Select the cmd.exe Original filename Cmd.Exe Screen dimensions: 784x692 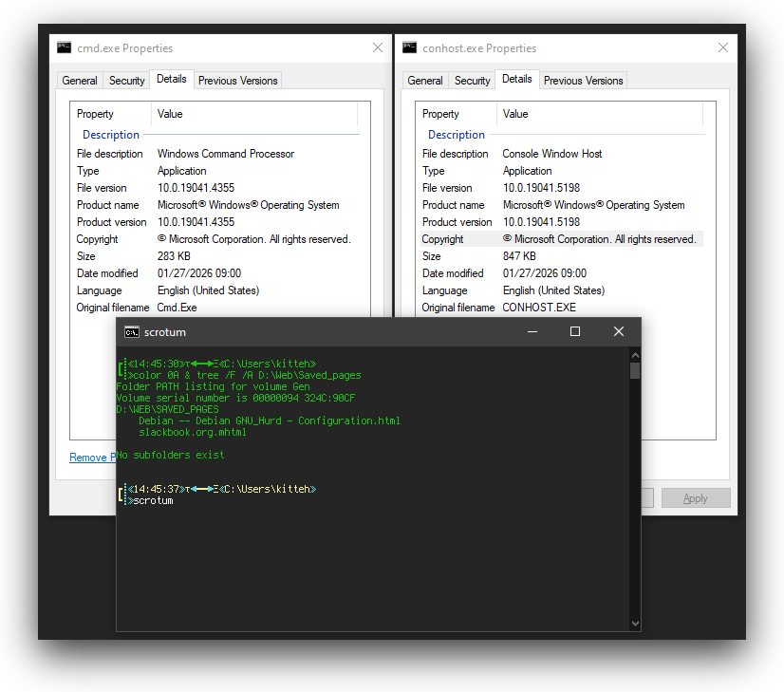point(177,308)
